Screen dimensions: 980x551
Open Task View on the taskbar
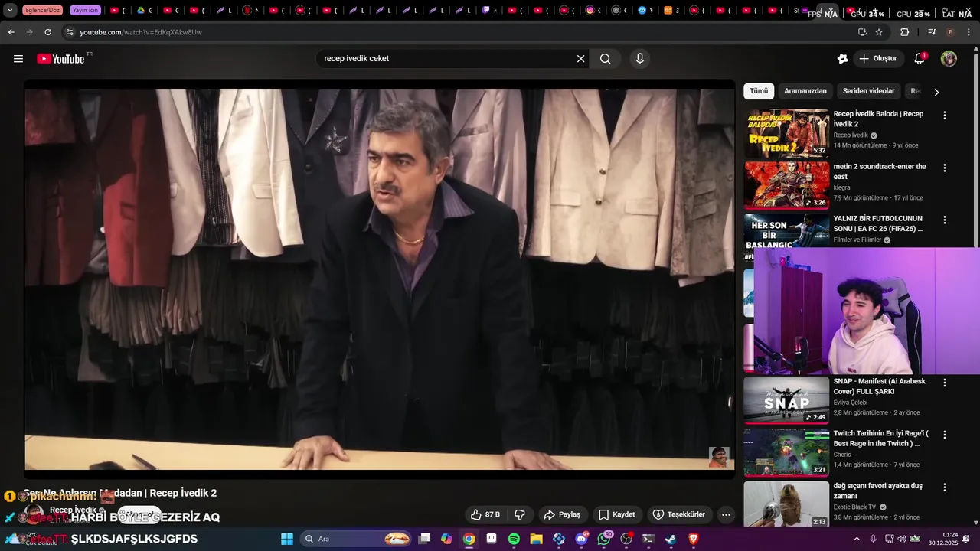[425, 539]
